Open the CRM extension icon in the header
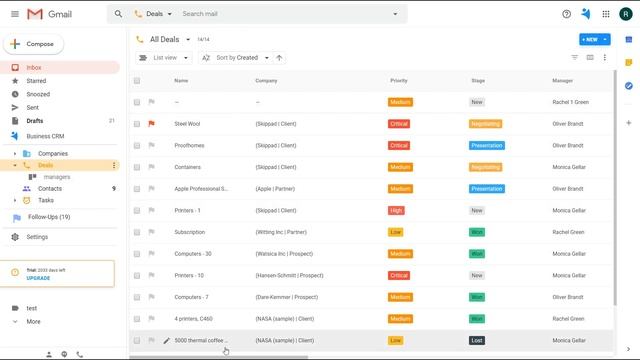Image resolution: width=640 pixels, height=360 pixels. click(586, 14)
